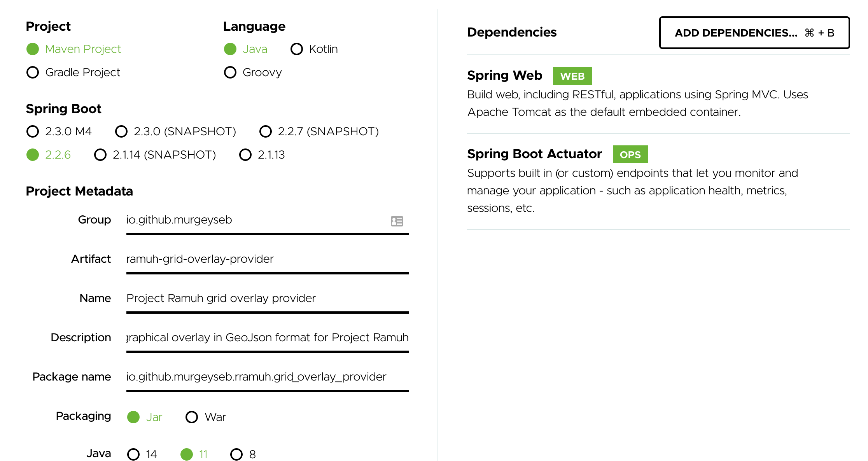Choose the 2.2.7 (SNAPSHOT) version
The image size is (868, 461).
point(266,131)
